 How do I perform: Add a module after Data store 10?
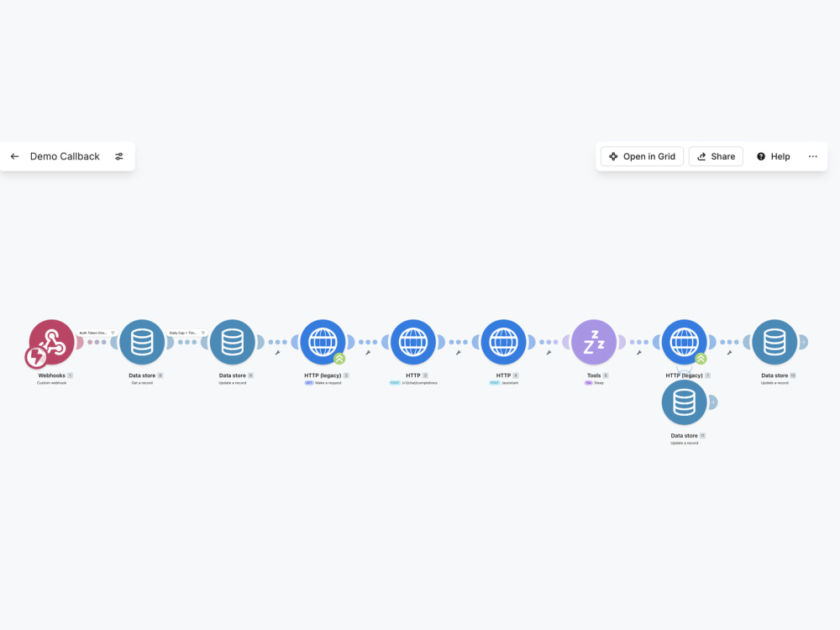(803, 342)
